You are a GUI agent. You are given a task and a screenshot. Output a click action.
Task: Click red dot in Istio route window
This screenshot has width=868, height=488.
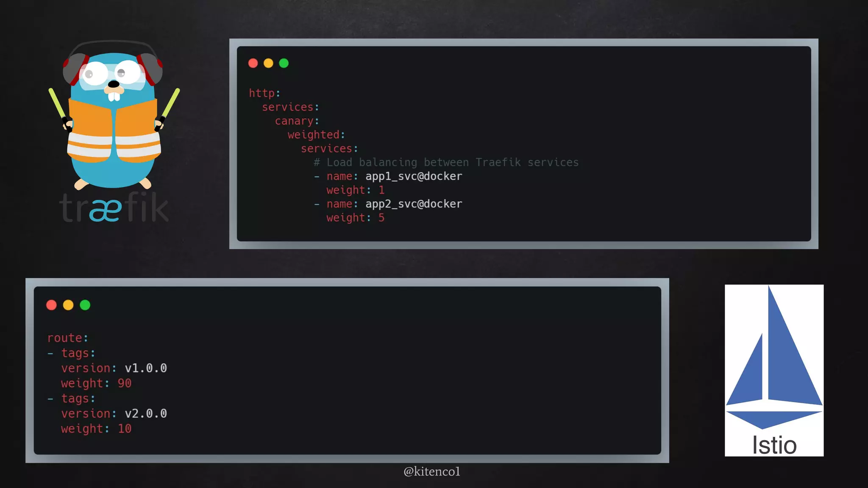[x=51, y=305]
